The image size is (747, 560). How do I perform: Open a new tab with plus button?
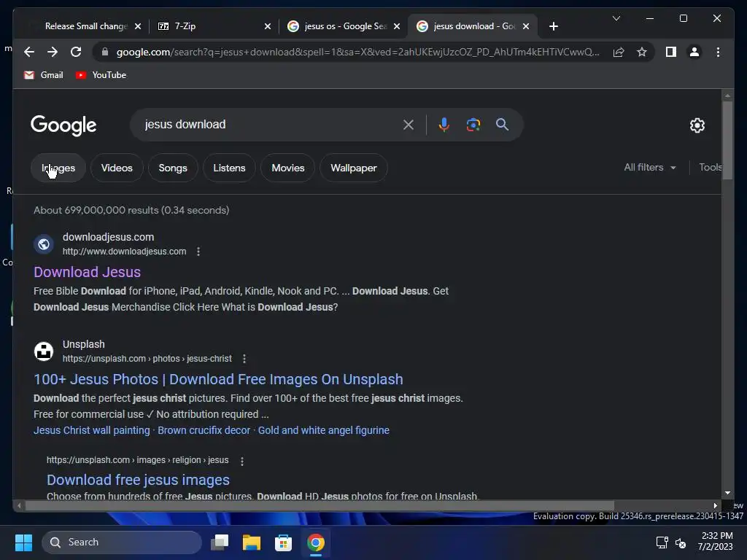[x=553, y=26]
